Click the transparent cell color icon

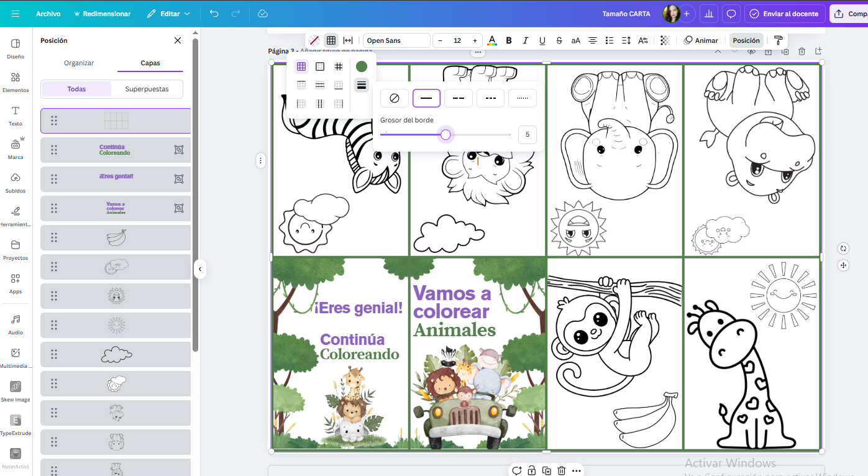coord(314,40)
